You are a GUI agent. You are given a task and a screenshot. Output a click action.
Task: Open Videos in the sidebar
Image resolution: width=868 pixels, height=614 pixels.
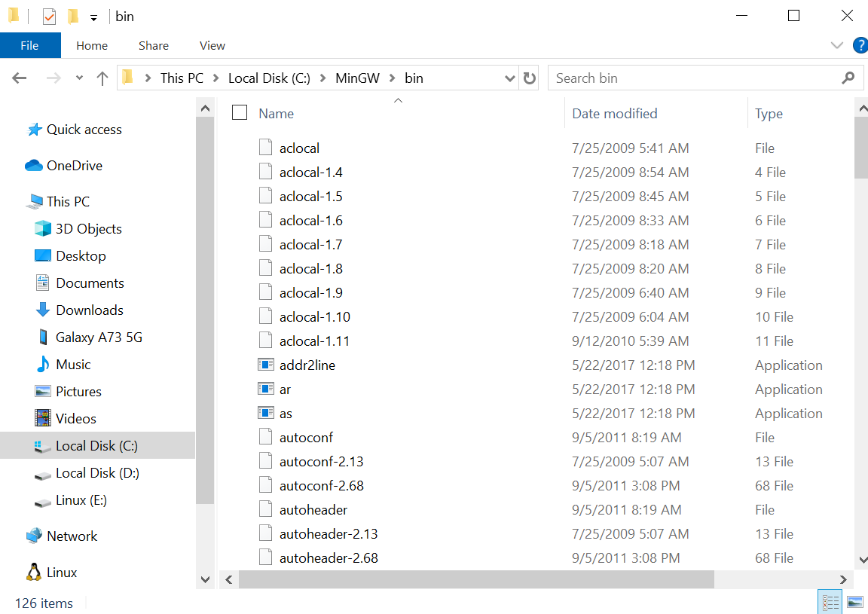76,419
